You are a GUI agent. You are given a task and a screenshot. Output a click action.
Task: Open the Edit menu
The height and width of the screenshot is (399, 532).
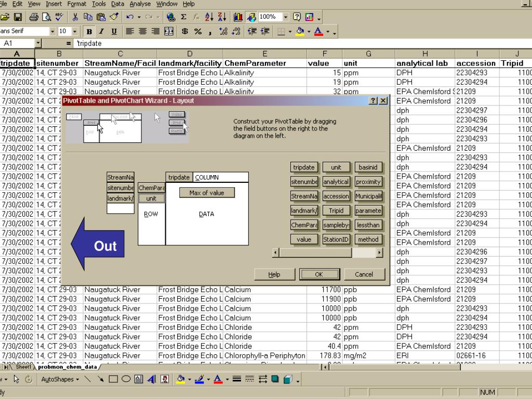point(17,4)
